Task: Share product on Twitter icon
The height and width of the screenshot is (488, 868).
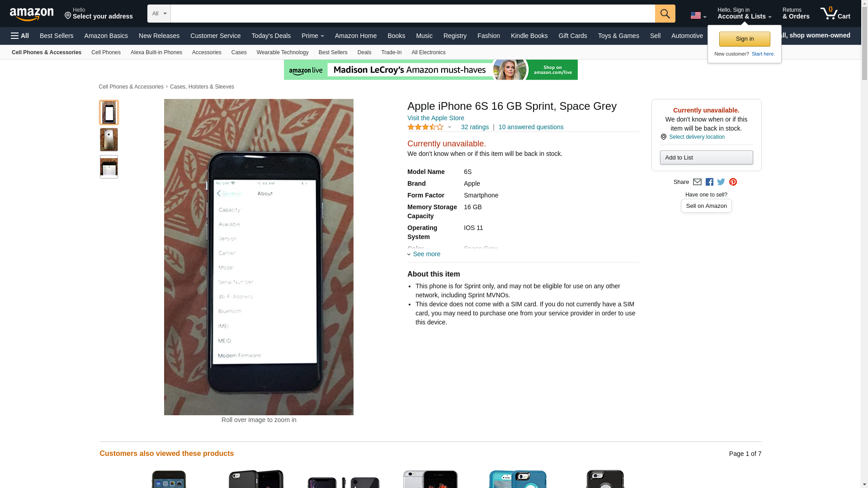Action: click(721, 182)
